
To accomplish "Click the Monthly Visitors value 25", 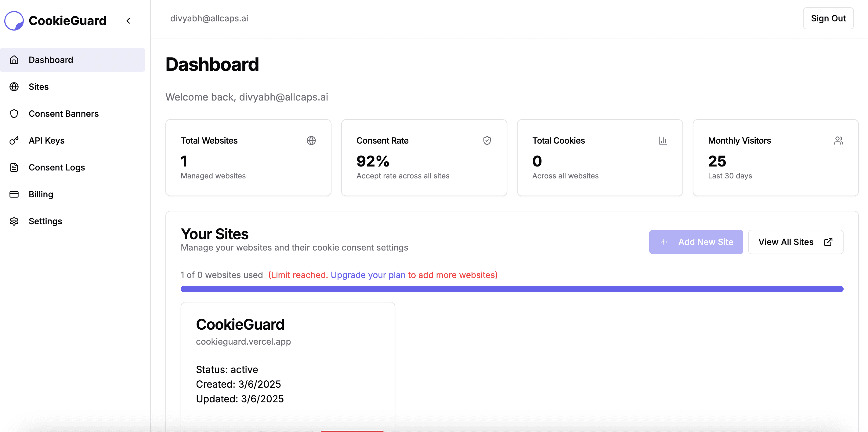I will [717, 161].
